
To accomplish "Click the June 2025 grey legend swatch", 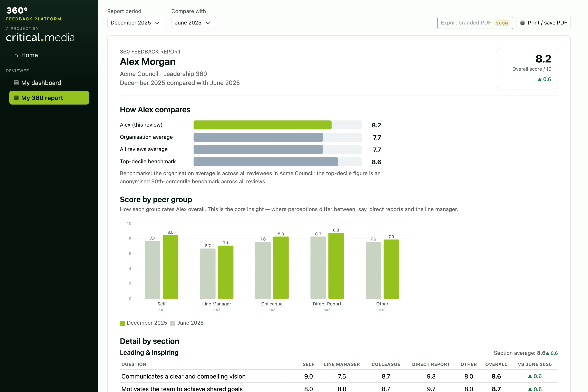I will click(173, 323).
